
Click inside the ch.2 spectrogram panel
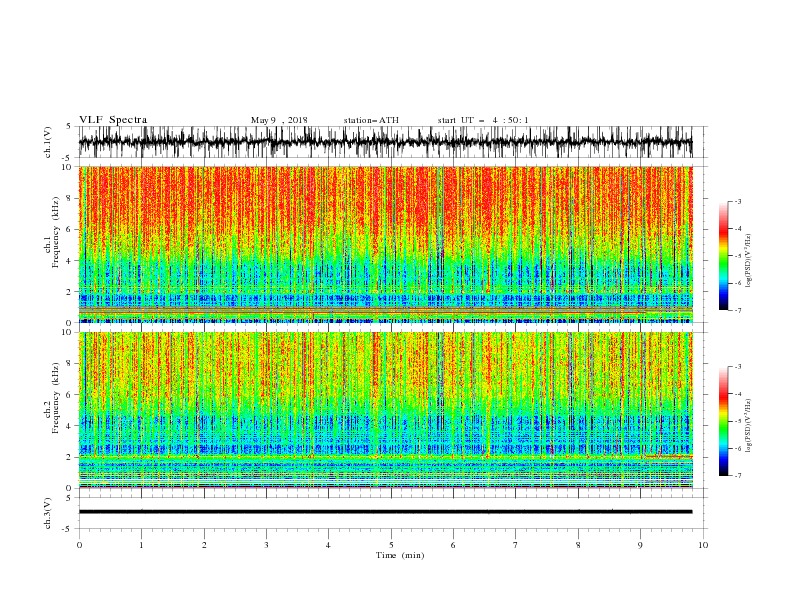pyautogui.click(x=385, y=410)
